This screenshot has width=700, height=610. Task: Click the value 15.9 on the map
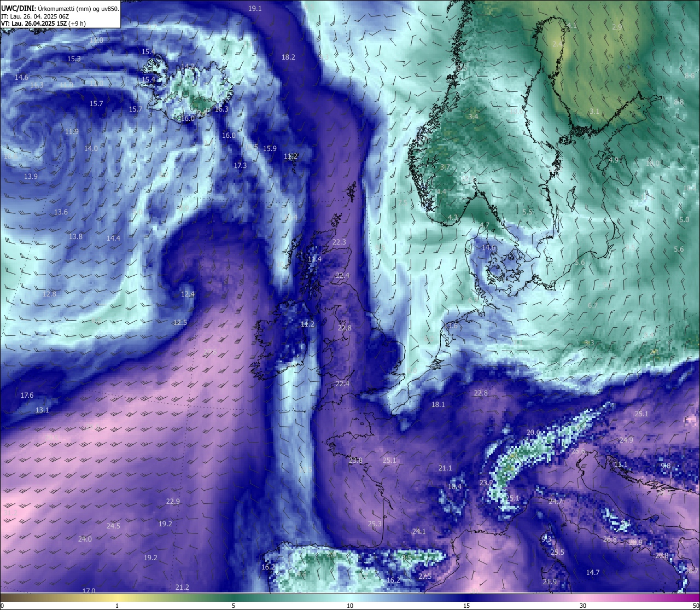pos(270,149)
